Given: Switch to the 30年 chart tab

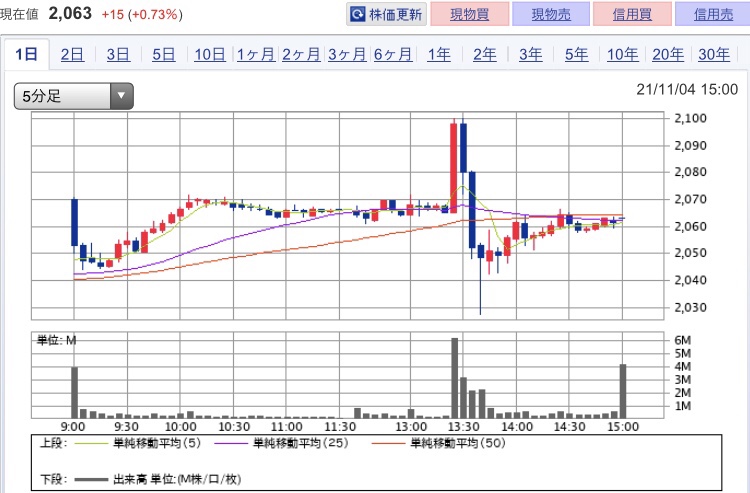Looking at the screenshot, I should click(x=714, y=55).
